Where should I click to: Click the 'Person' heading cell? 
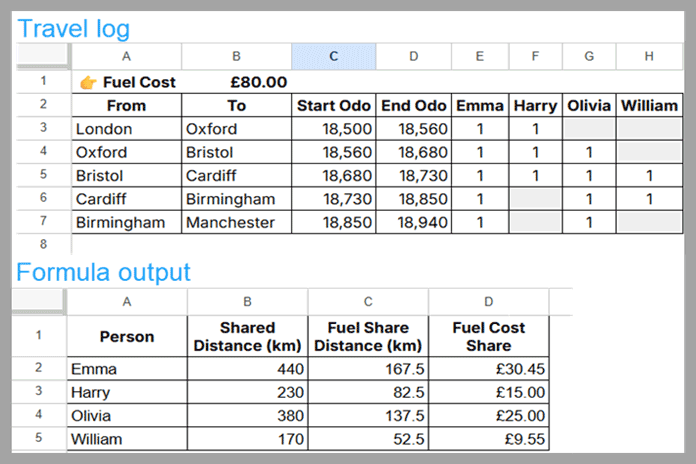[127, 337]
